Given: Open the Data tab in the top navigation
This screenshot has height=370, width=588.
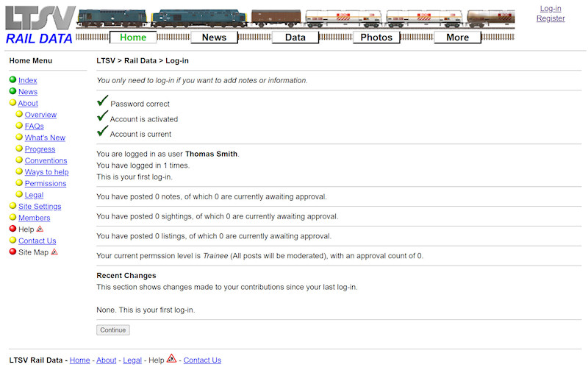Looking at the screenshot, I should pos(295,38).
